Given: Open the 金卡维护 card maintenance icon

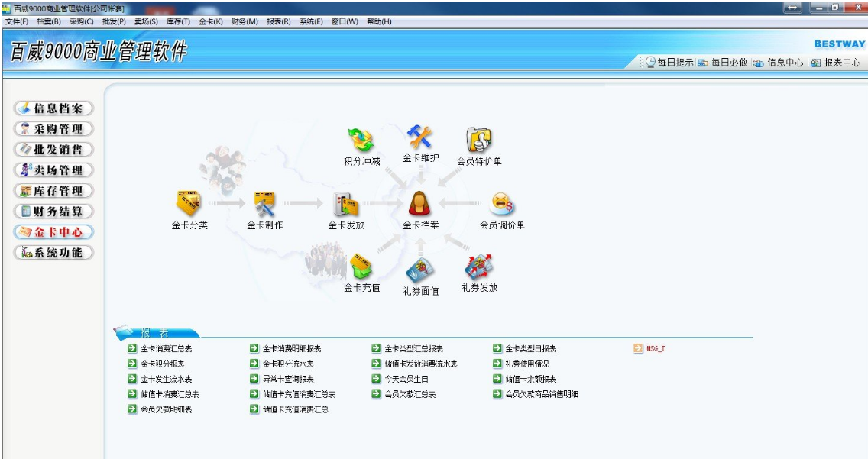Looking at the screenshot, I should pyautogui.click(x=419, y=137).
